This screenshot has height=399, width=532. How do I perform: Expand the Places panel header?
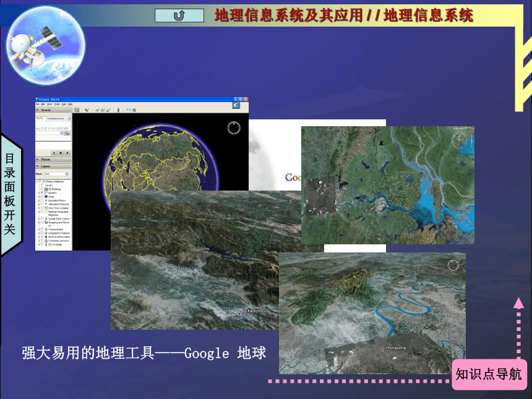(54, 159)
